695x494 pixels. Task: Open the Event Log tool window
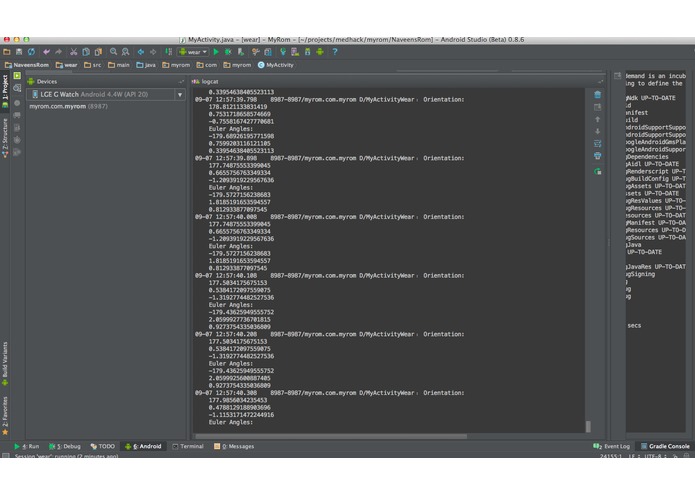click(612, 446)
